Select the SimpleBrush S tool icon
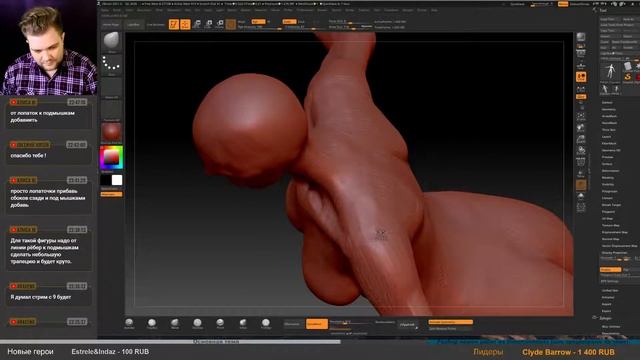The image size is (640, 360). [628, 77]
